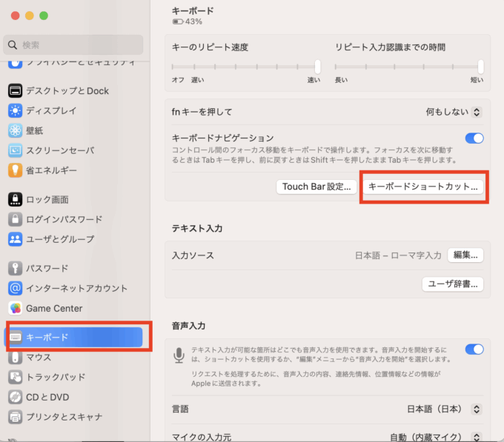The image size is (504, 442).
Task: Open the Game Center icon
Action: (x=16, y=308)
